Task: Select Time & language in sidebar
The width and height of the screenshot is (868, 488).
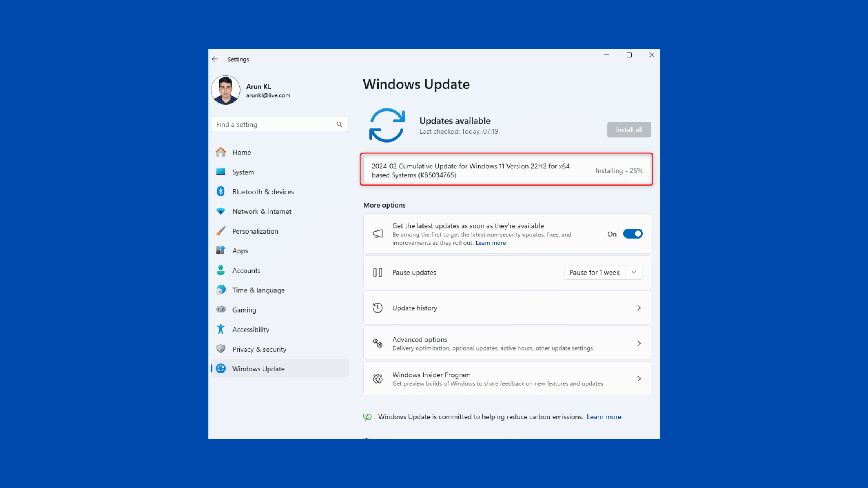Action: coord(258,290)
